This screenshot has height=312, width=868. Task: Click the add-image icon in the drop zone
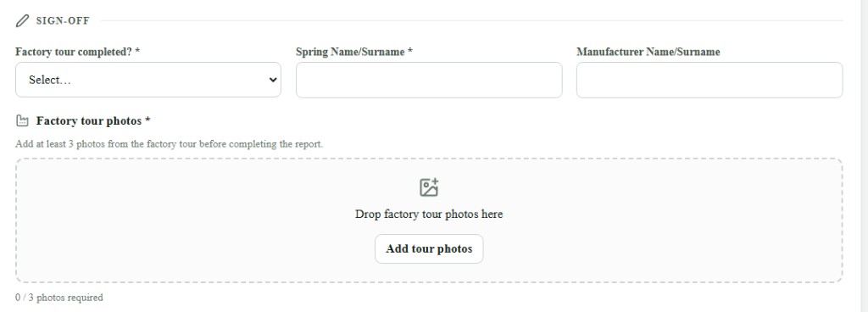[x=429, y=187]
